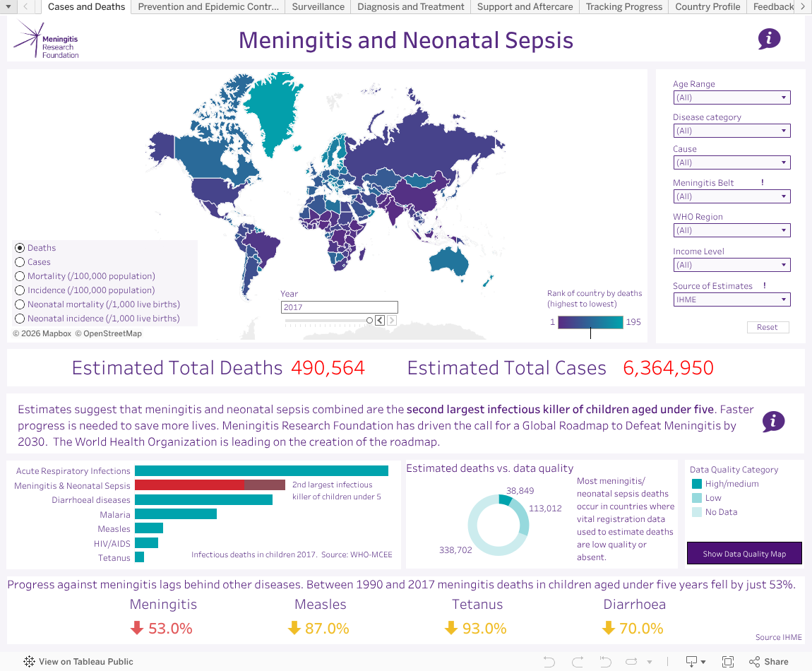Click the Share icon
The height and width of the screenshot is (671, 812).
[x=768, y=662]
